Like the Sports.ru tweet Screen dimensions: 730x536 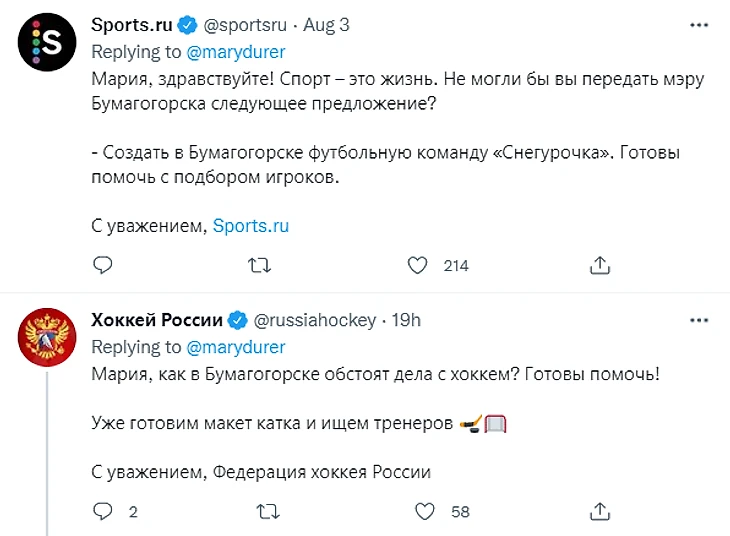[418, 265]
